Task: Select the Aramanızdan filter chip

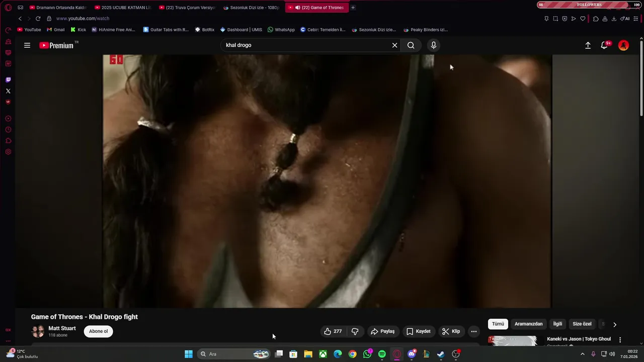Action: 528,324
